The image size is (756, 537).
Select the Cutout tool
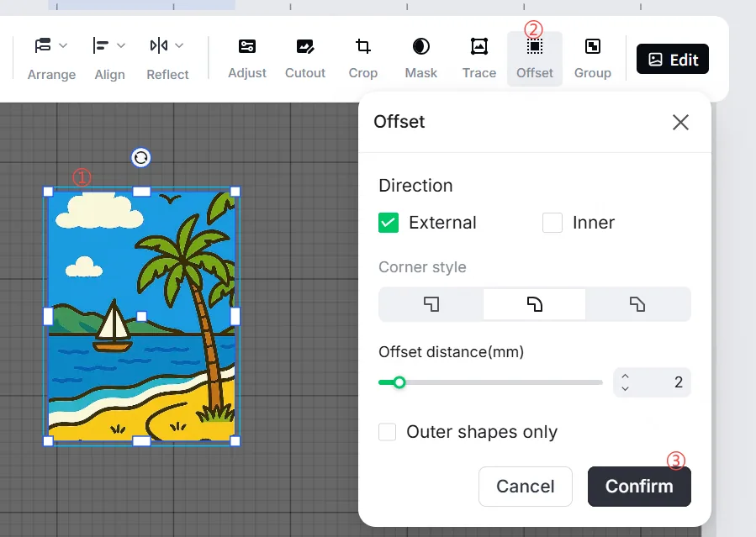pyautogui.click(x=304, y=59)
